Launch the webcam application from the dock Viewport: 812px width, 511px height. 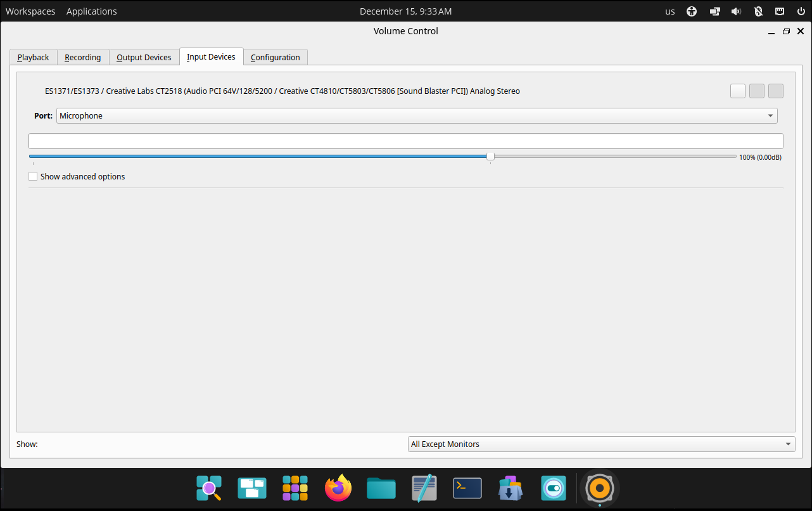[x=553, y=488]
